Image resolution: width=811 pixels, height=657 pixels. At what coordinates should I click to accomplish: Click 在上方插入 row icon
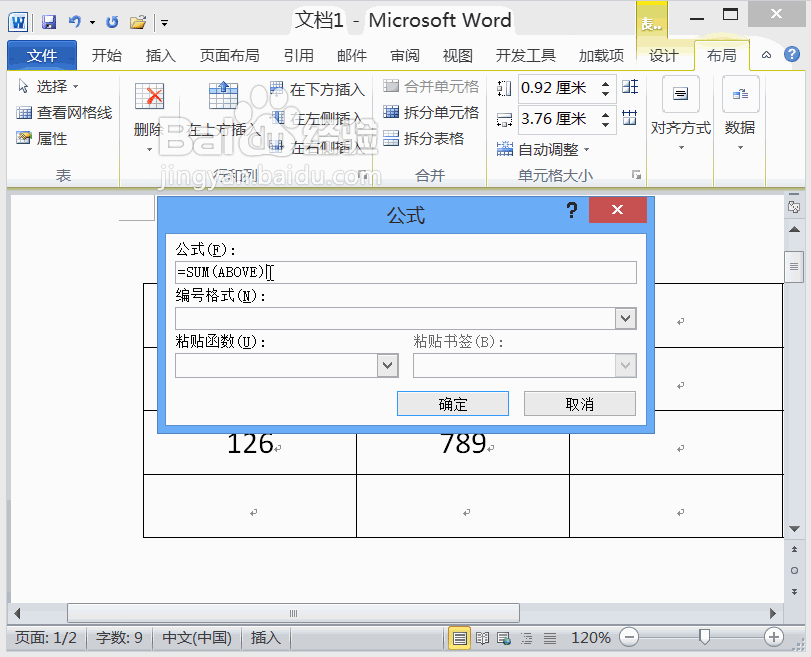click(x=223, y=95)
